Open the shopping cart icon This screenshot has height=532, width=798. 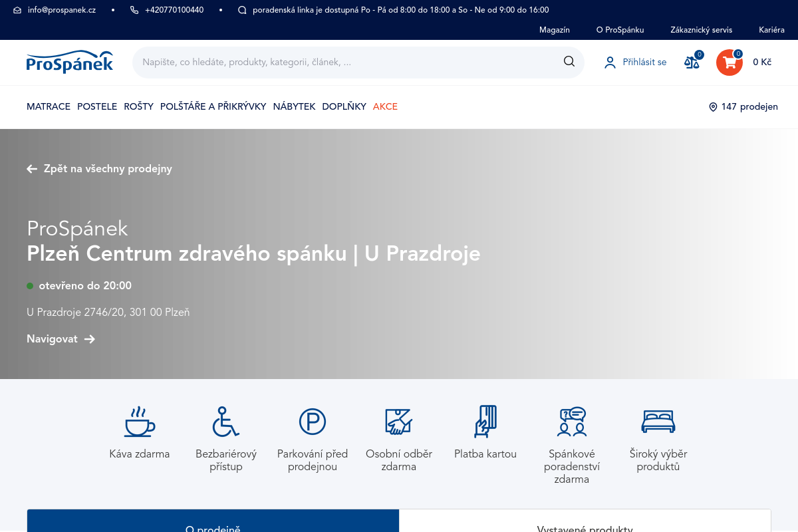click(x=729, y=62)
